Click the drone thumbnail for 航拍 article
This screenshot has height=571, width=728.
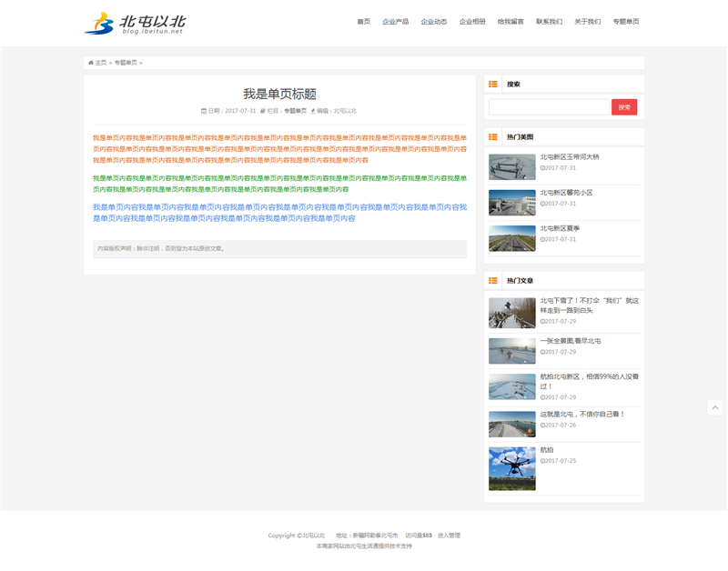click(x=511, y=468)
